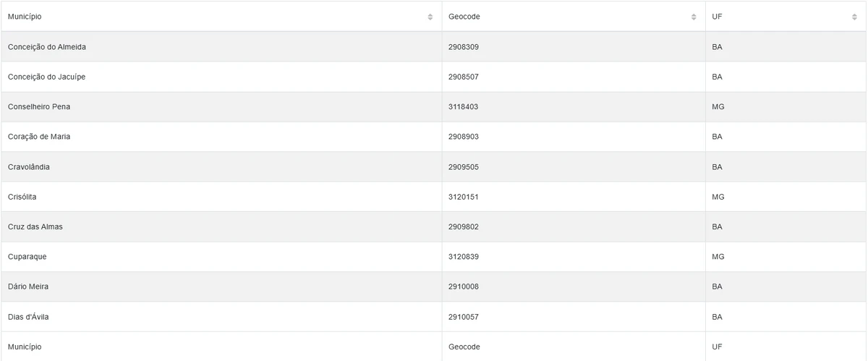Select the Cuparaque municipality cell
Screen dimensions: 868x361
[27, 257]
